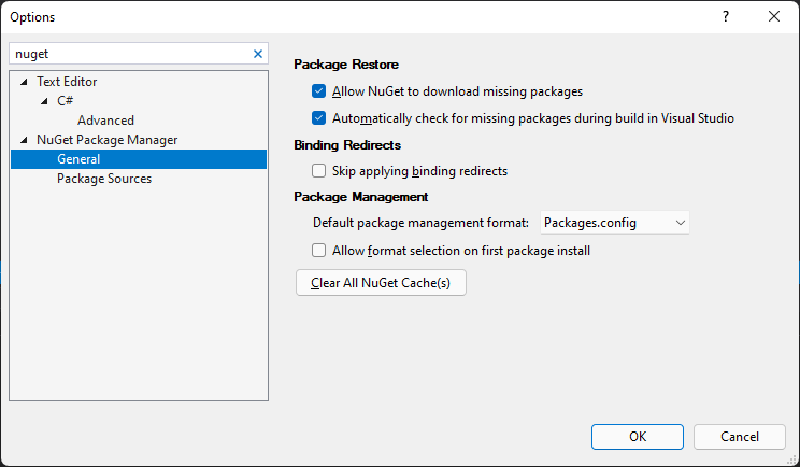Open the default package management format dropdown
Image resolution: width=800 pixels, height=467 pixels.
coord(615,223)
